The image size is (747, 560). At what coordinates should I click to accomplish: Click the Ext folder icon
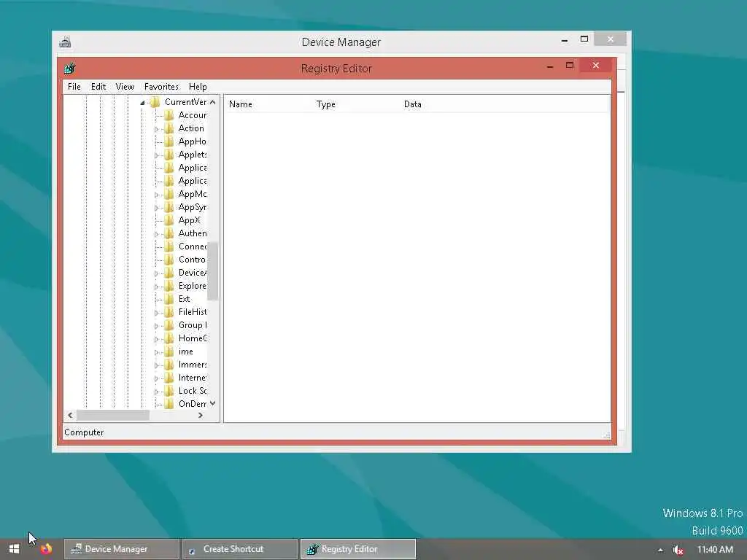tap(169, 299)
